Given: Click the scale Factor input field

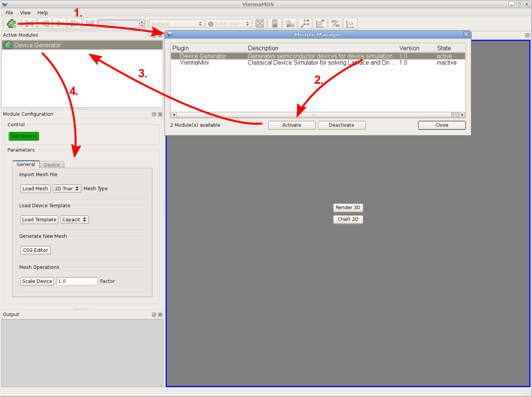Looking at the screenshot, I should point(77,281).
